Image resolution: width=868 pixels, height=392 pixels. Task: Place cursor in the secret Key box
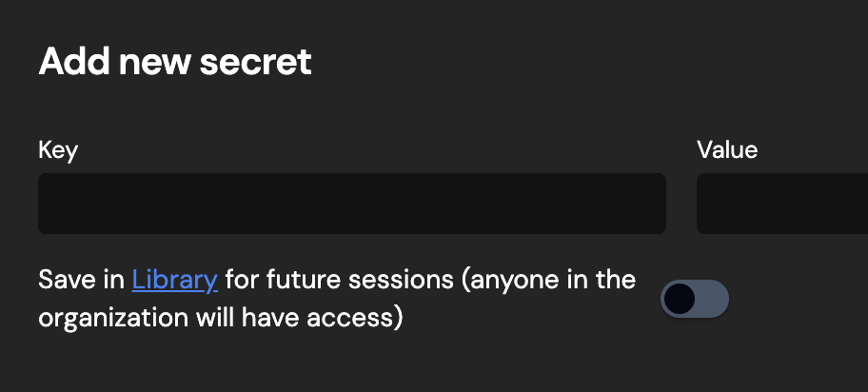[351, 204]
